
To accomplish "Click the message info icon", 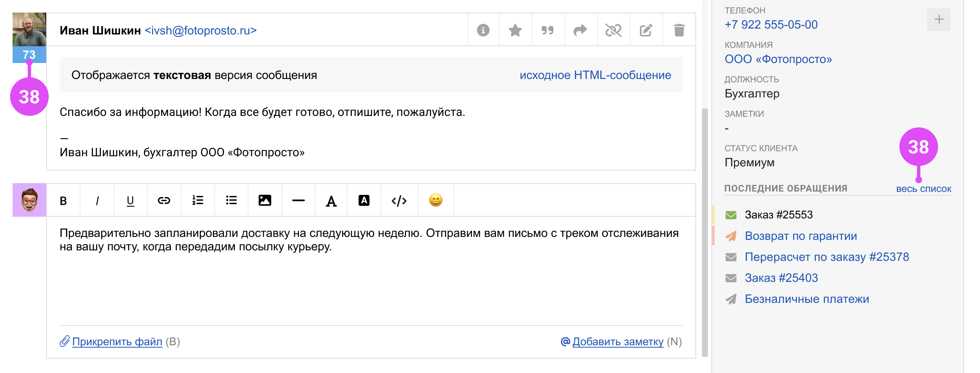I will point(483,30).
